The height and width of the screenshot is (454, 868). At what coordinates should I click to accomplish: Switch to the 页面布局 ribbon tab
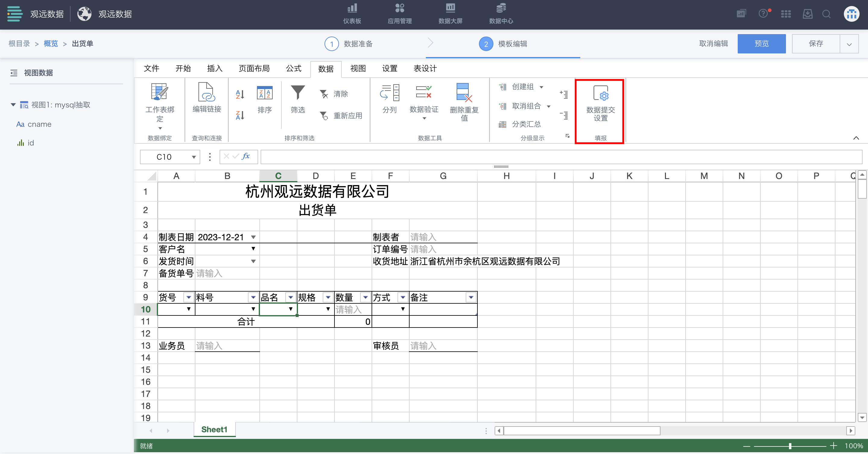(x=254, y=69)
